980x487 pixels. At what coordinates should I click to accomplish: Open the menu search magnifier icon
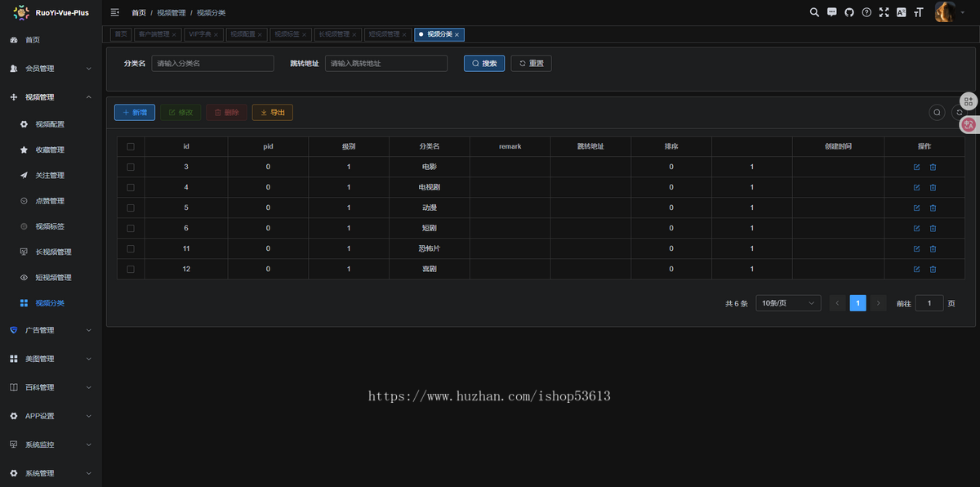tap(814, 12)
